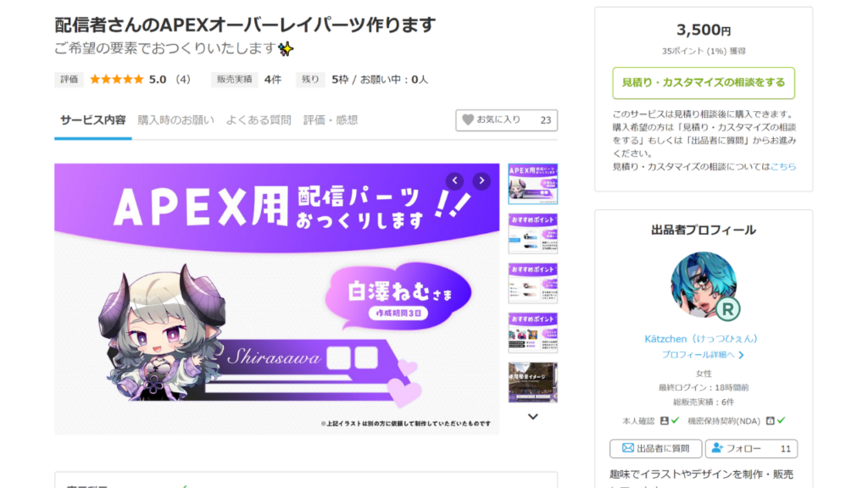Select third おすすめポイント thumbnail
The height and width of the screenshot is (488, 868).
[x=532, y=283]
